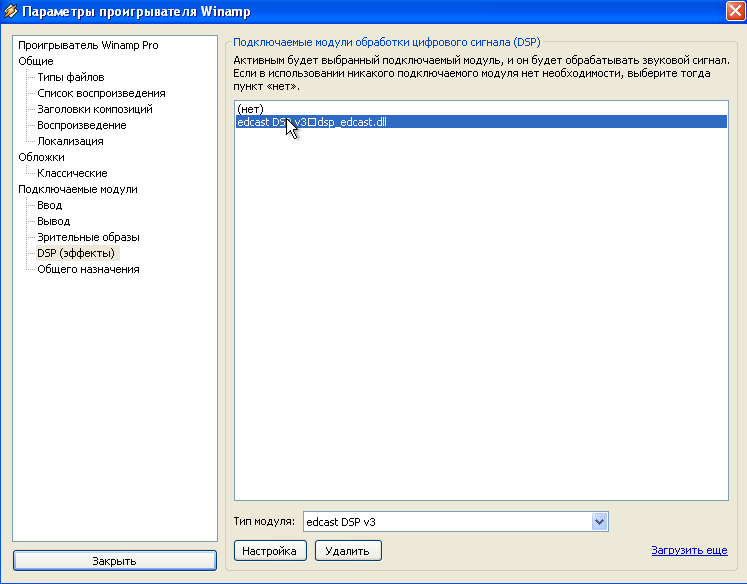Choose Локализация in the tree
This screenshot has width=747, height=584.
(x=70, y=141)
